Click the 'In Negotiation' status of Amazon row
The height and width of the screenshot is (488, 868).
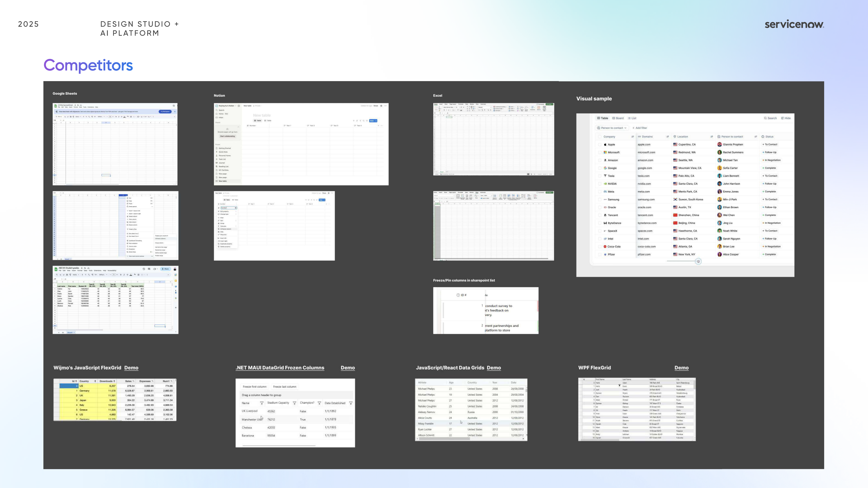pos(772,160)
